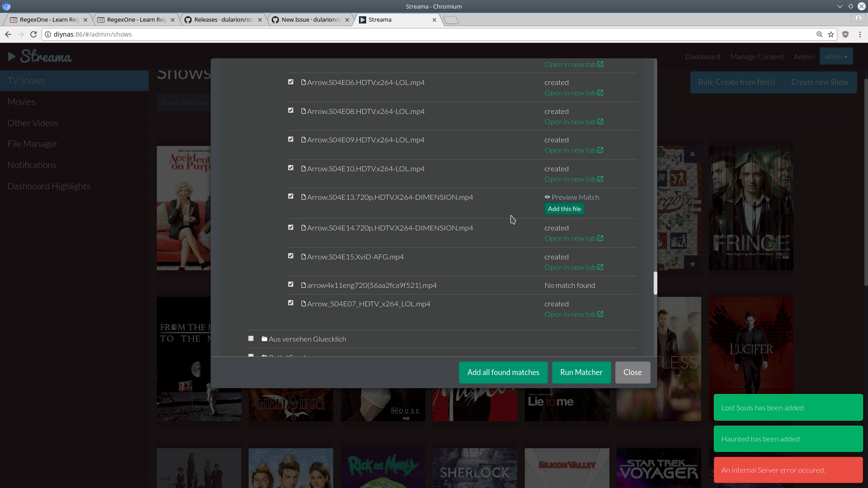Uncheck the Arrow.S04E08 file checkbox

click(x=291, y=110)
